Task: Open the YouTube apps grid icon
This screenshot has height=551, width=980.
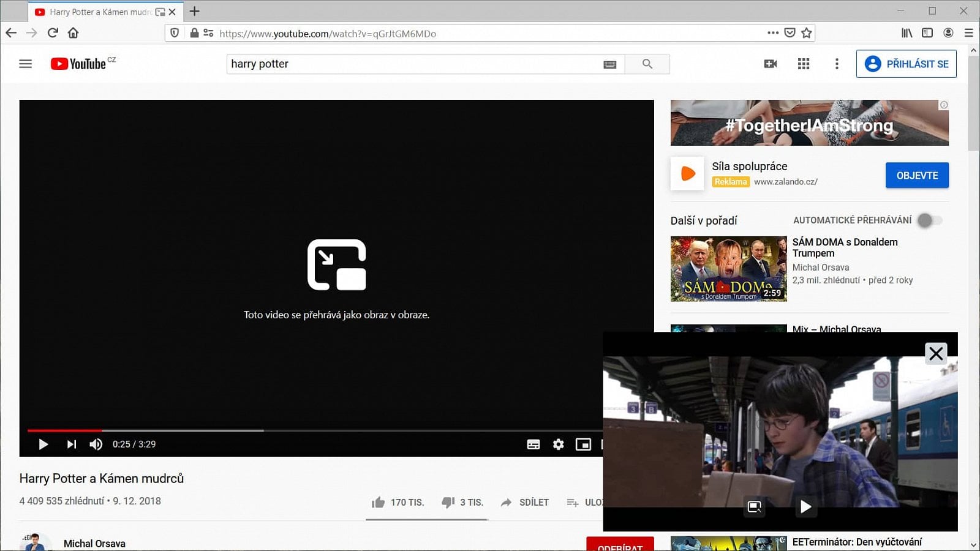Action: point(804,64)
